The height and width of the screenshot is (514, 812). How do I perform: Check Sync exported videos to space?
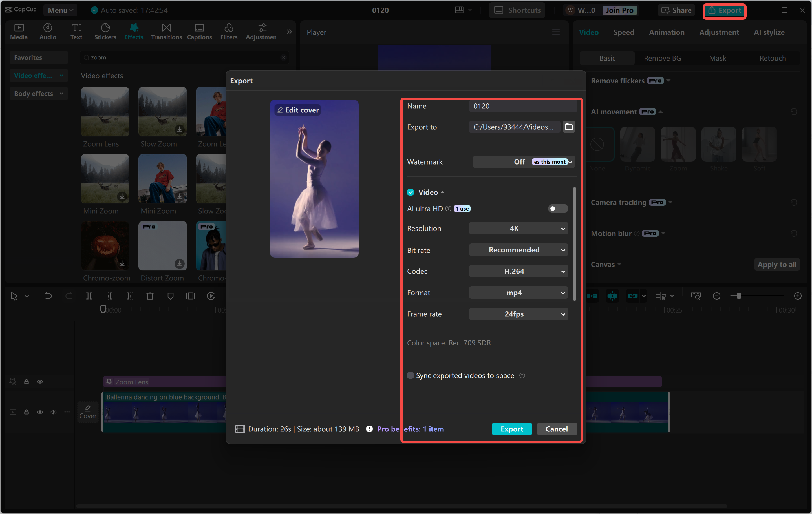click(411, 375)
